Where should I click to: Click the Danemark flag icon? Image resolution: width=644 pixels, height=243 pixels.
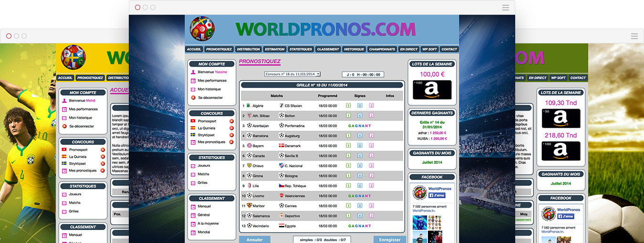point(281,146)
